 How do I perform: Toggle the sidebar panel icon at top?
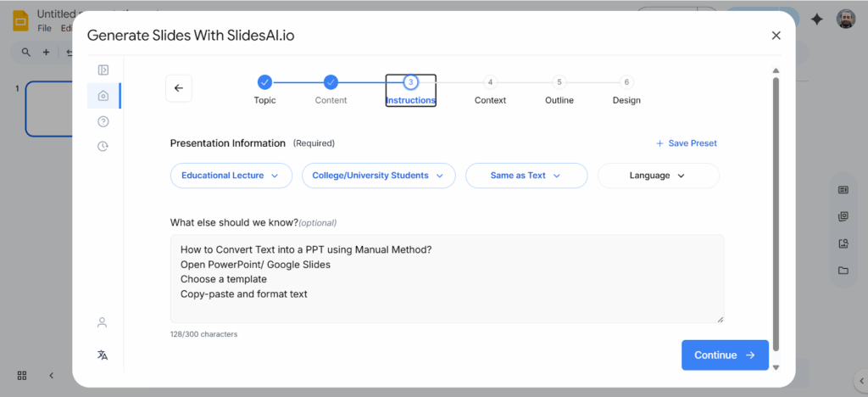coord(103,70)
